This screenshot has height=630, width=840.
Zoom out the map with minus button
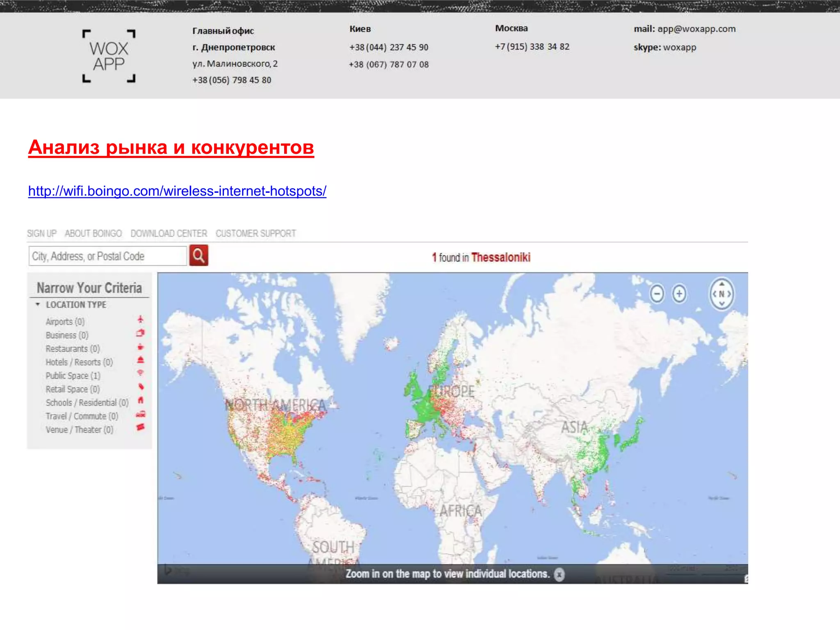657,294
